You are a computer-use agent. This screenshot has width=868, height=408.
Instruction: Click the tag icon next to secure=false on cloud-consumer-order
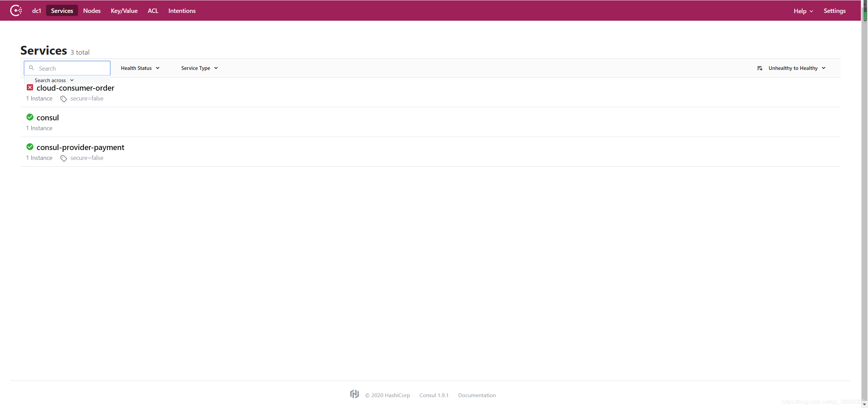click(63, 99)
